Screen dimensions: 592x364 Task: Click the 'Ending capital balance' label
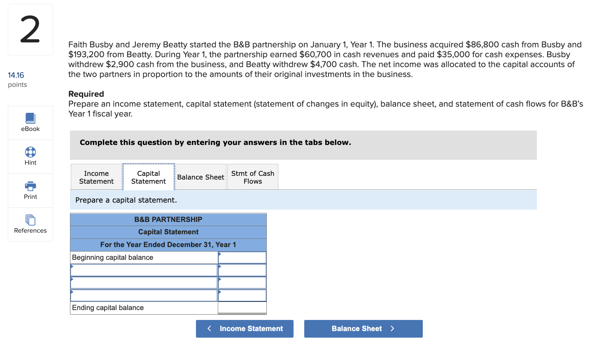point(108,308)
